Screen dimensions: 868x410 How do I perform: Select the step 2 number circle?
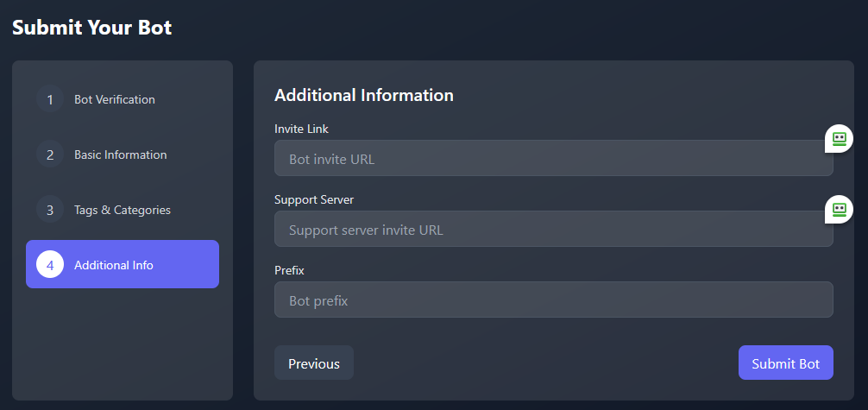(50, 155)
